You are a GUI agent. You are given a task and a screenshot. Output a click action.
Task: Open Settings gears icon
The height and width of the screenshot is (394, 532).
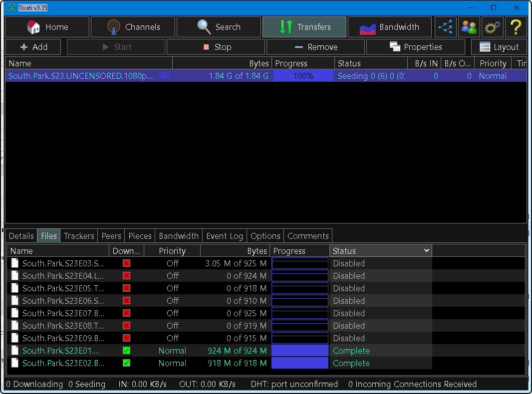492,27
